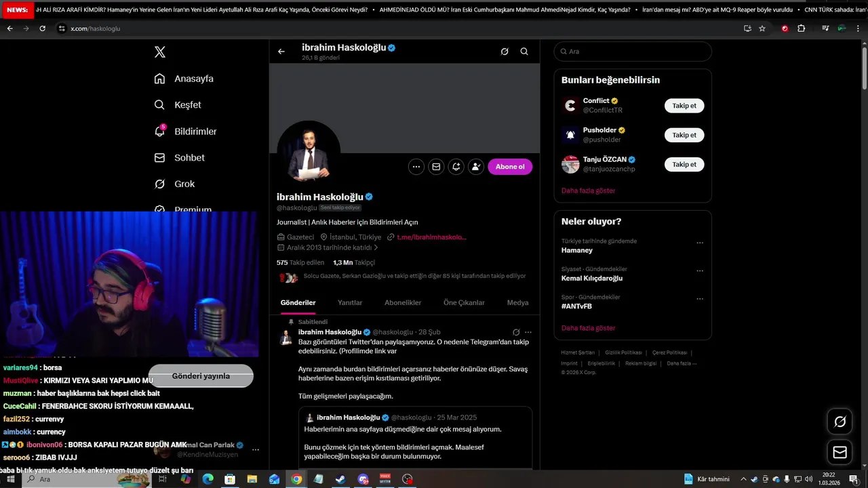Select the Gönderiler tab
Screen dimensions: 868x488
(298, 303)
